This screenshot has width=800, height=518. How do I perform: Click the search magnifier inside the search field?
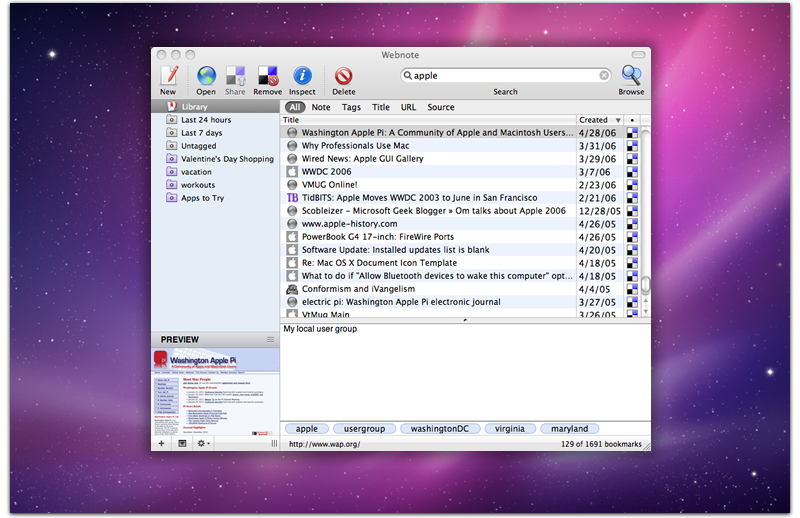point(408,76)
